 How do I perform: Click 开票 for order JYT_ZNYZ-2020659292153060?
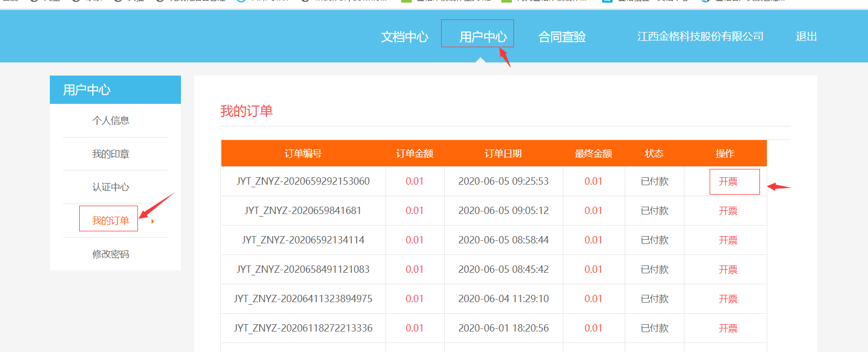click(x=728, y=182)
